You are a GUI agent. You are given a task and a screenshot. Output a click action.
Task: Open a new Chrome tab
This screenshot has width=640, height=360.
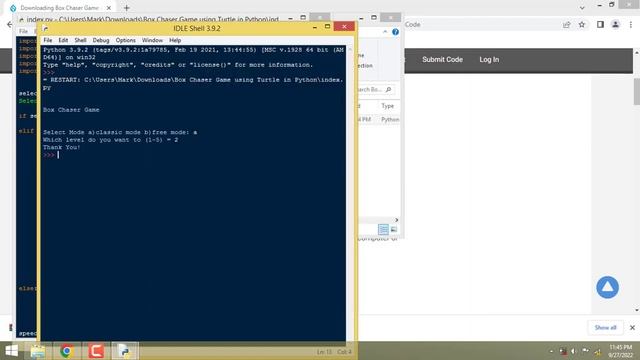[127, 8]
